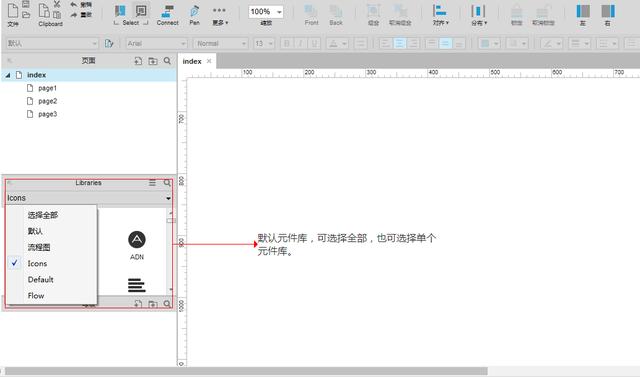Image resolution: width=640 pixels, height=377 pixels.
Task: Open the Icons library selector dropdown
Action: pyautogui.click(x=89, y=198)
